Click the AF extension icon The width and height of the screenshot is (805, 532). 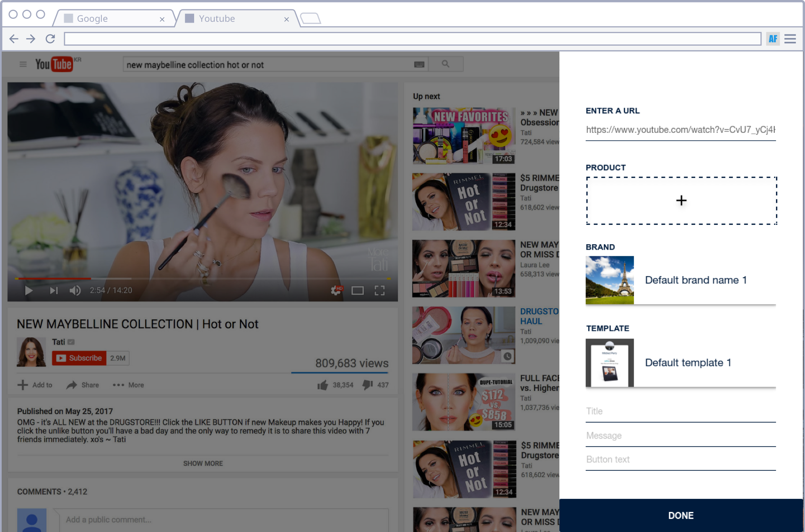tap(773, 39)
